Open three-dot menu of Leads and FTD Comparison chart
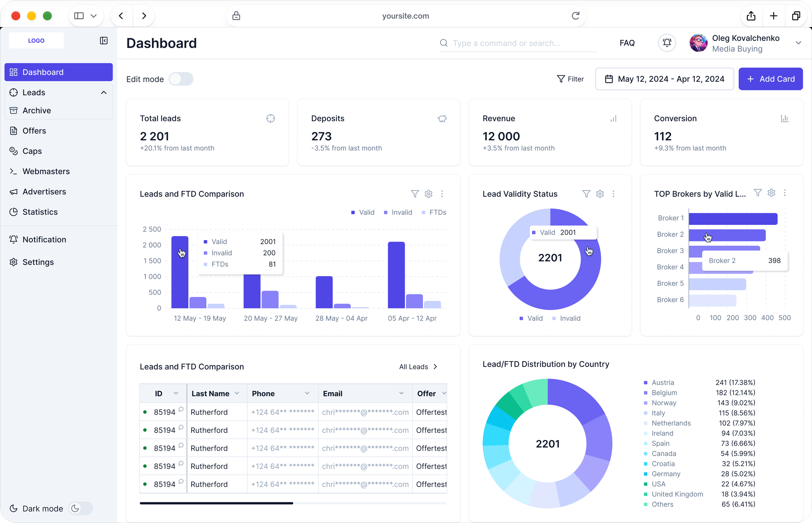This screenshot has width=812, height=523. (442, 194)
